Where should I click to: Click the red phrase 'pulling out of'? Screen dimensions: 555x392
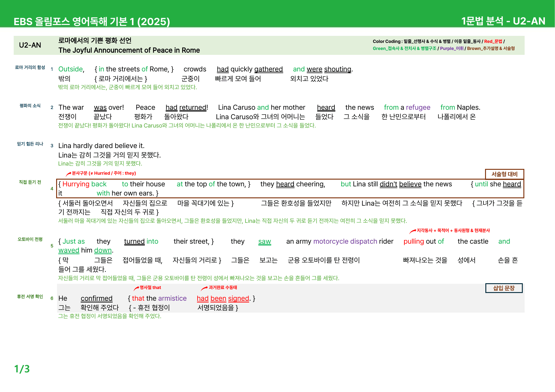point(424,242)
